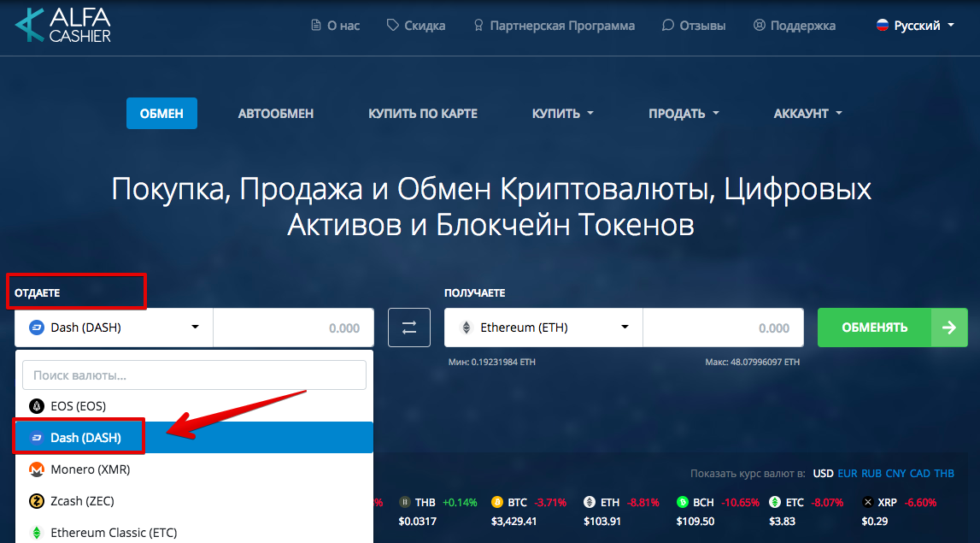Open the Отзывы reviews page
This screenshot has width=980, height=543.
tap(694, 26)
